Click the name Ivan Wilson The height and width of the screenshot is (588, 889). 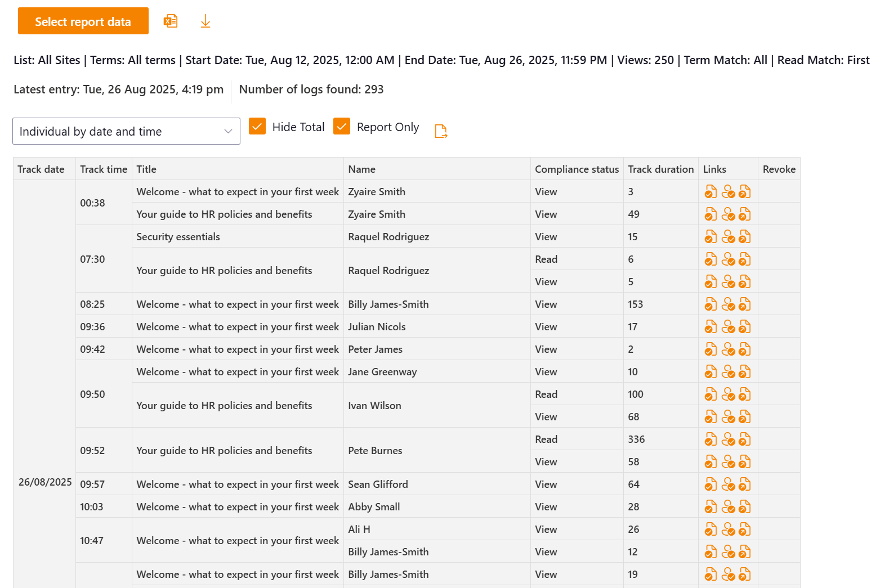(x=374, y=406)
